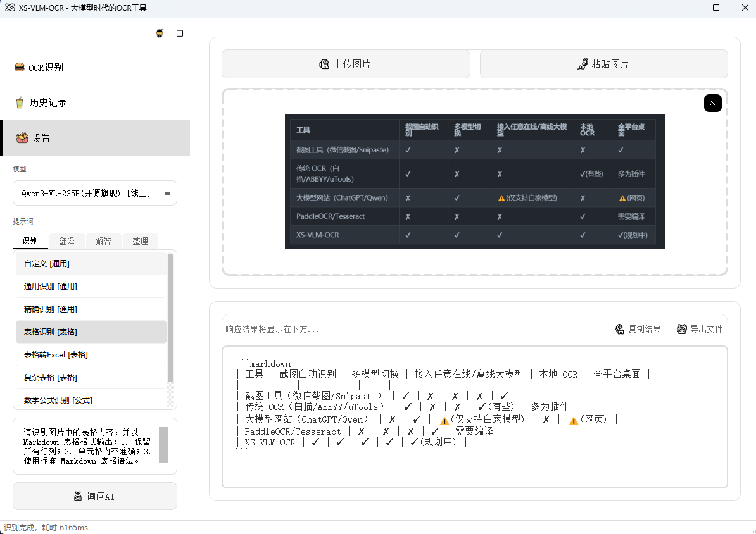Image resolution: width=756 pixels, height=534 pixels.
Task: Click the export icon beside 导出文件
Action: coord(682,329)
